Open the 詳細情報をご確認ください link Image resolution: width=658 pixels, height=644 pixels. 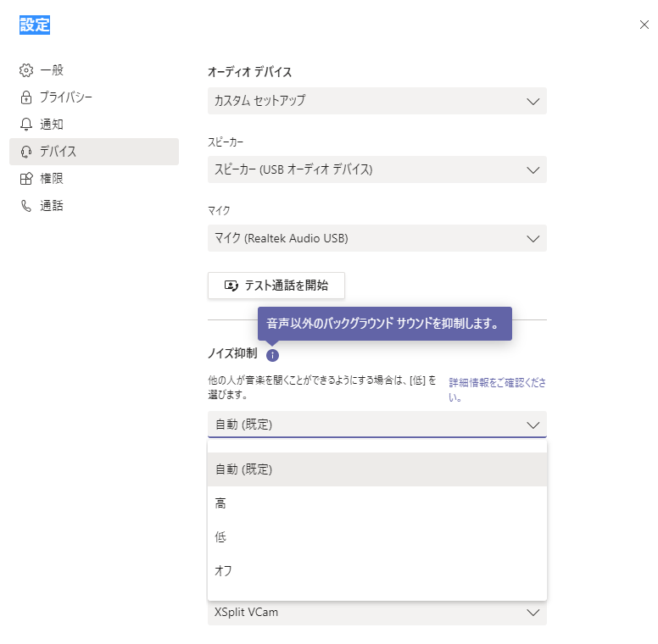point(497,390)
